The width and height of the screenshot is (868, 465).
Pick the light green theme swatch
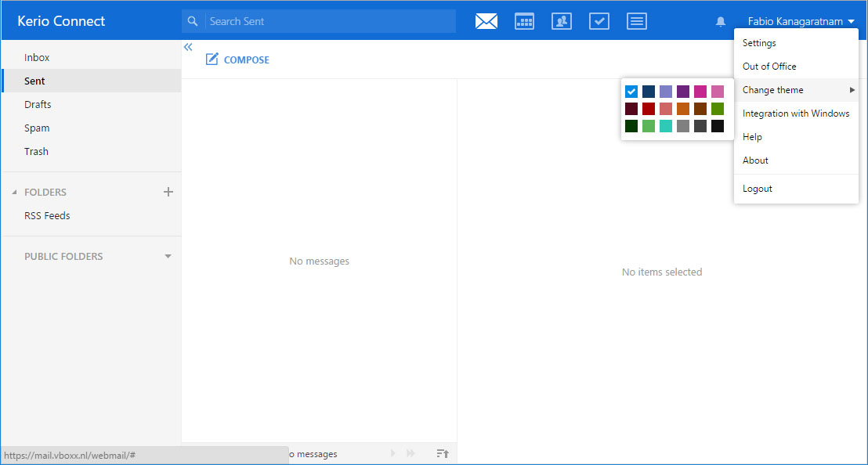coord(648,126)
